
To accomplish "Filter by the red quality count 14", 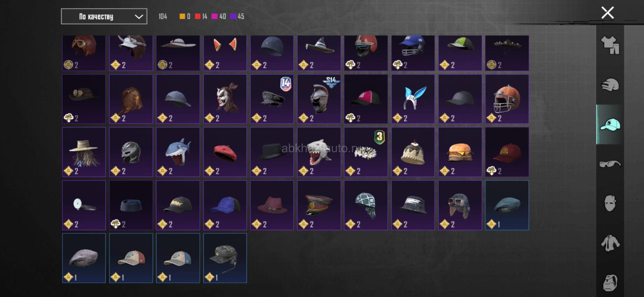I will [x=201, y=16].
